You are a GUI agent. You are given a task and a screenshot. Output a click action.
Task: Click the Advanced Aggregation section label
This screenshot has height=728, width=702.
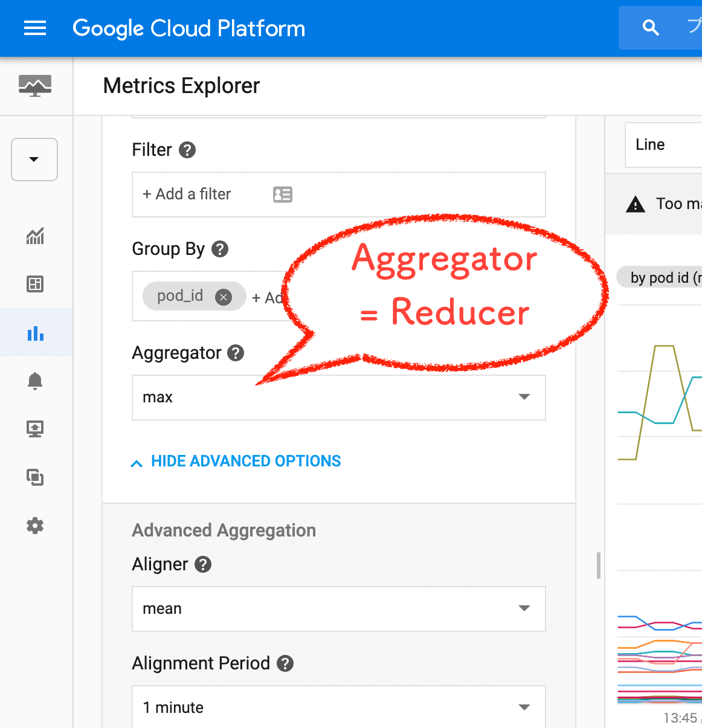224,530
